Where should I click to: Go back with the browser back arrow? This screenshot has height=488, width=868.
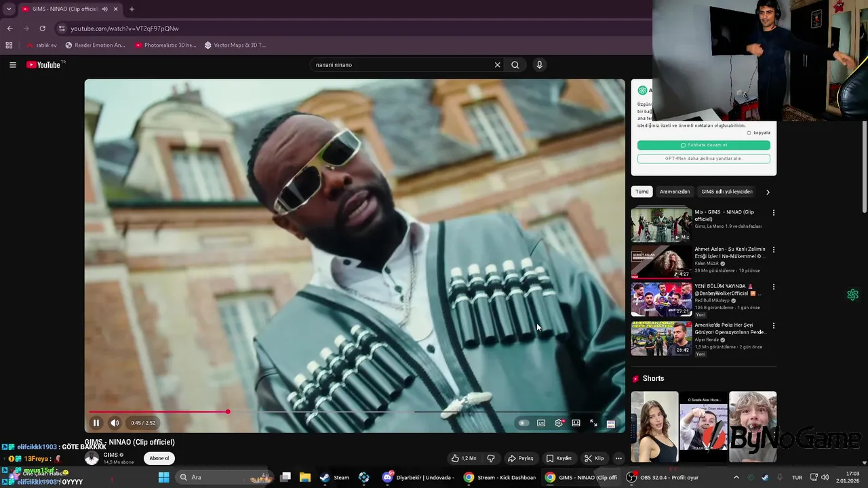click(9, 28)
